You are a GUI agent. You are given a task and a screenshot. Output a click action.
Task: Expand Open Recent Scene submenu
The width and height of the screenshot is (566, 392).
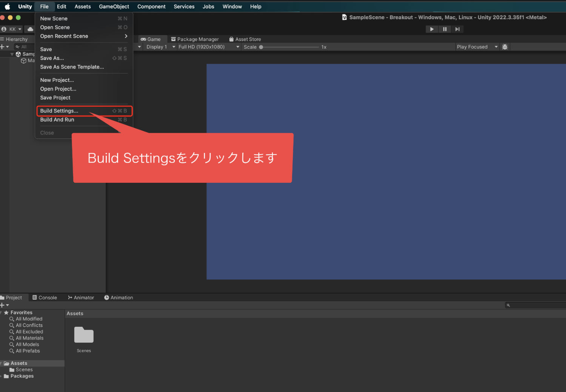[x=84, y=36]
